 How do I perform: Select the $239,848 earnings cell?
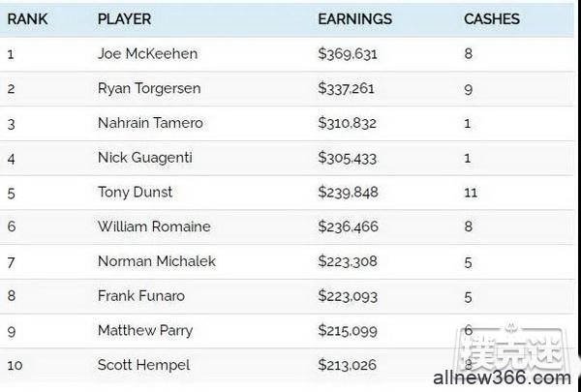(x=348, y=193)
